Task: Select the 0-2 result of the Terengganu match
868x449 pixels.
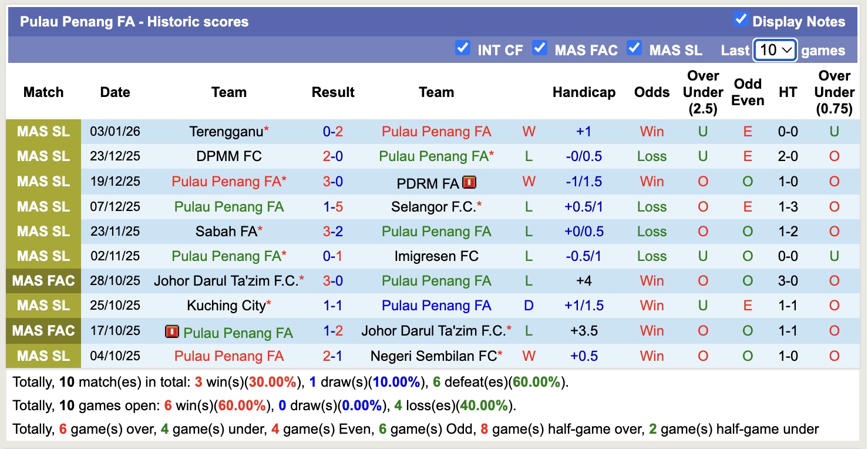Action: (x=333, y=132)
